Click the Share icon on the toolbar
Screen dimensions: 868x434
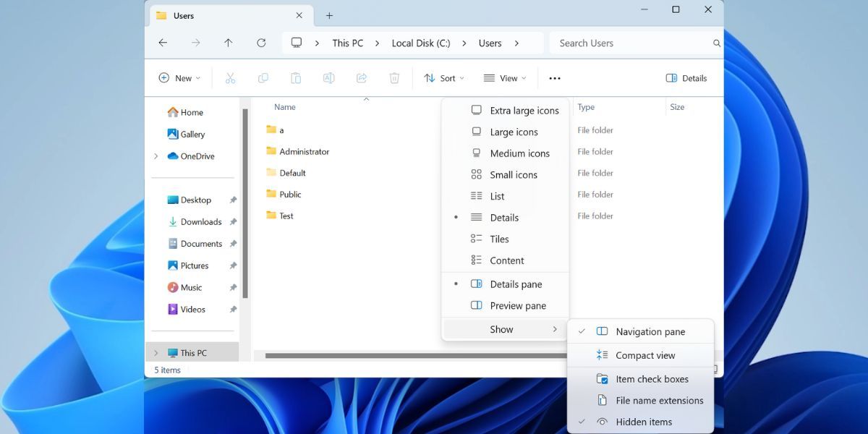(362, 77)
